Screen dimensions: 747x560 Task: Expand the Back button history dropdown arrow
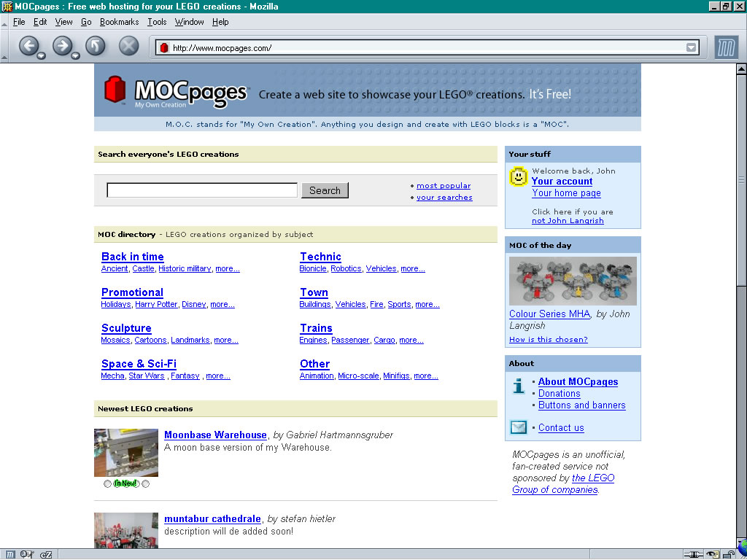42,56
